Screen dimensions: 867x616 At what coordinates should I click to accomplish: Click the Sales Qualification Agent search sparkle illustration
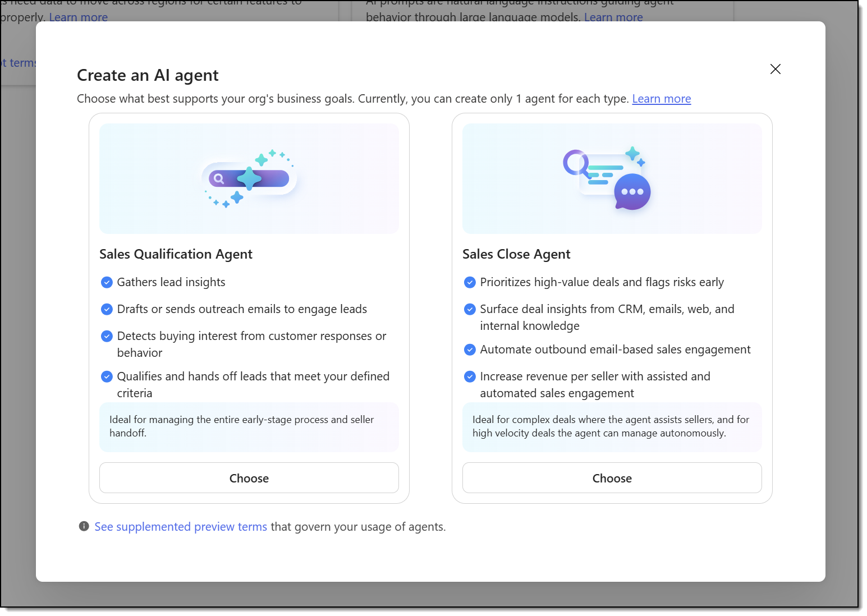point(249,178)
